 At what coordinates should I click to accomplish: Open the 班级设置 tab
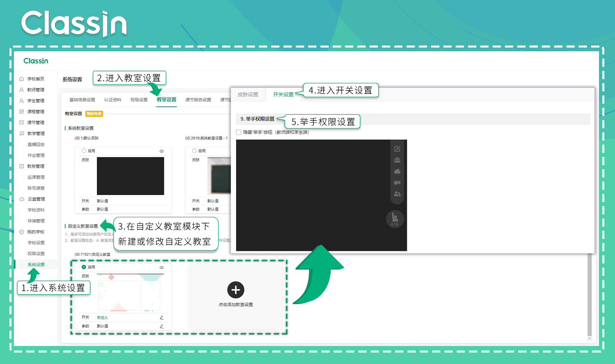click(139, 100)
